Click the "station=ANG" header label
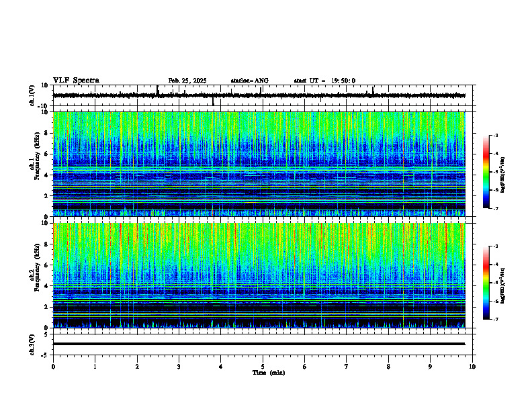This screenshot has height=411, width=532. coord(249,81)
